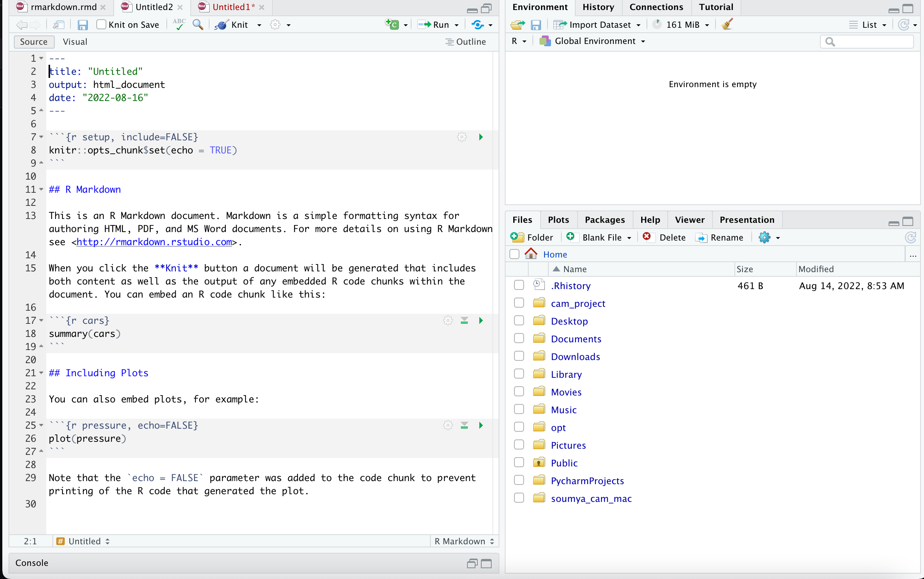924x579 pixels.
Task: Insert a new code chunk via green C icon
Action: tap(392, 24)
